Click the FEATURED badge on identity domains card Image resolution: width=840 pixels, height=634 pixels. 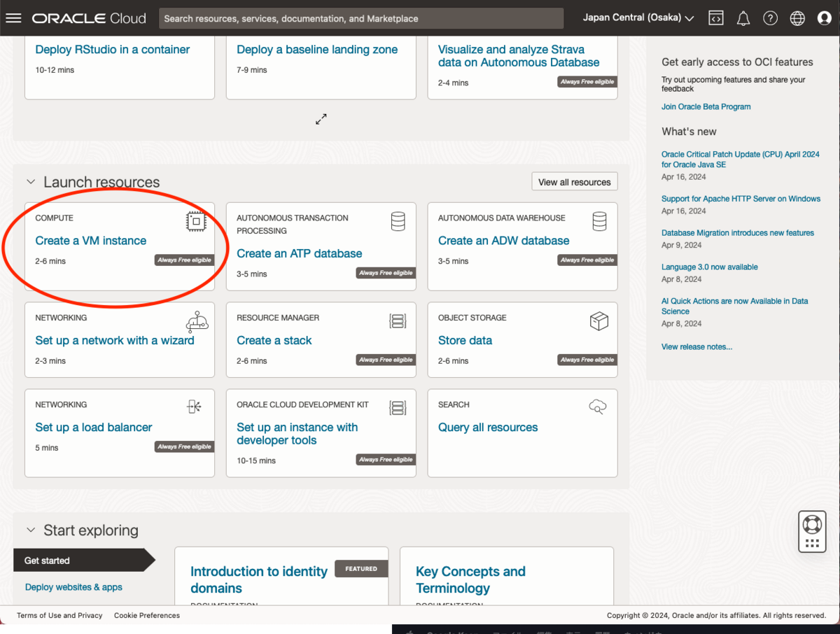click(x=361, y=569)
